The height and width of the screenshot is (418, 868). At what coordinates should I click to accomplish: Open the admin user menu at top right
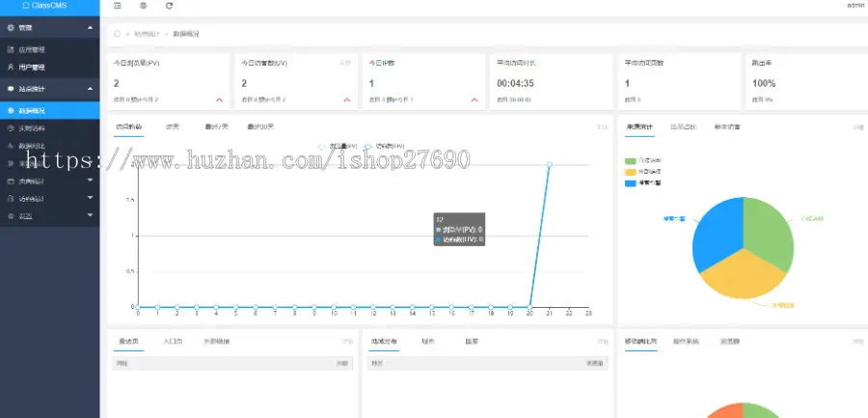856,6
